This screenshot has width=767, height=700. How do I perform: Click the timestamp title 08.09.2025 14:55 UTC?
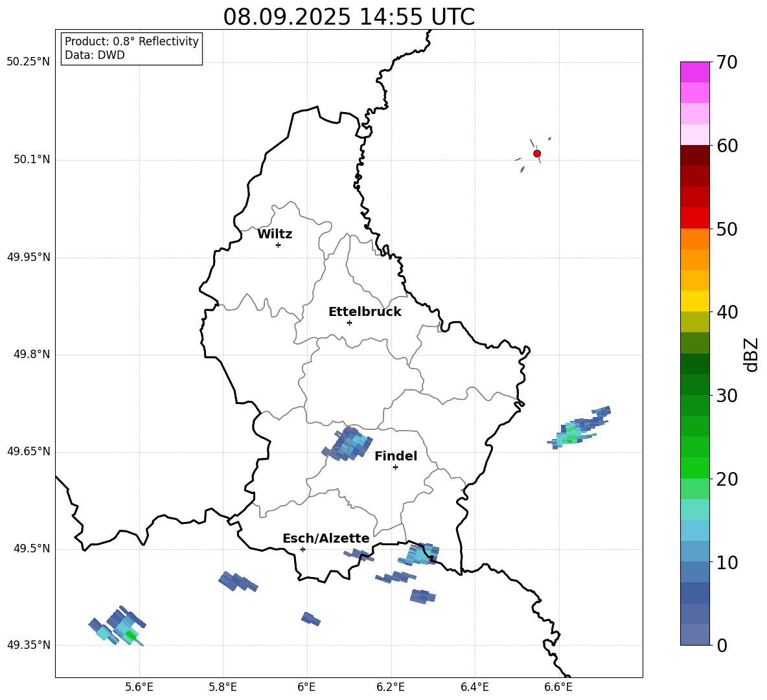(x=349, y=17)
